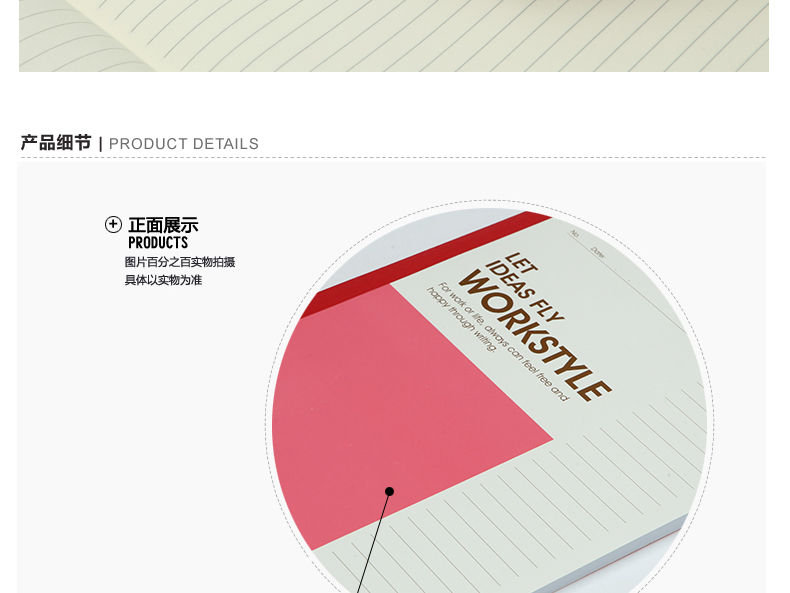
Task: Click the PRODUCT DETAILS heading text
Action: pos(183,144)
